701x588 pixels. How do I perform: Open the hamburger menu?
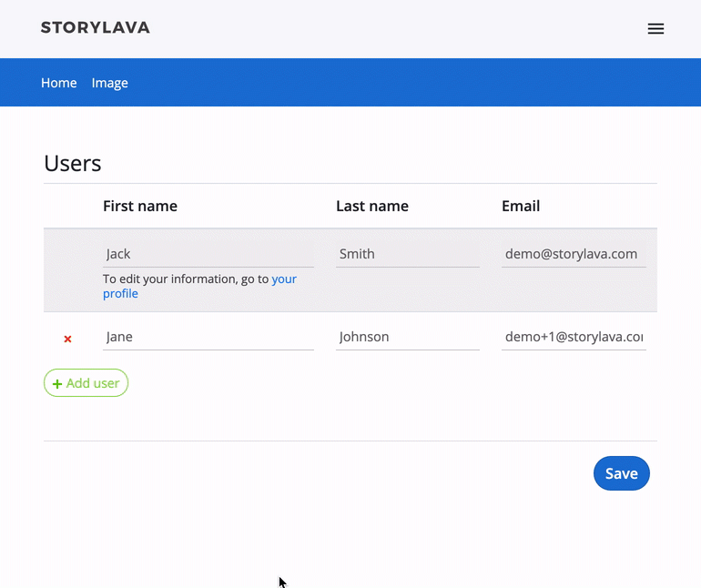click(x=655, y=28)
